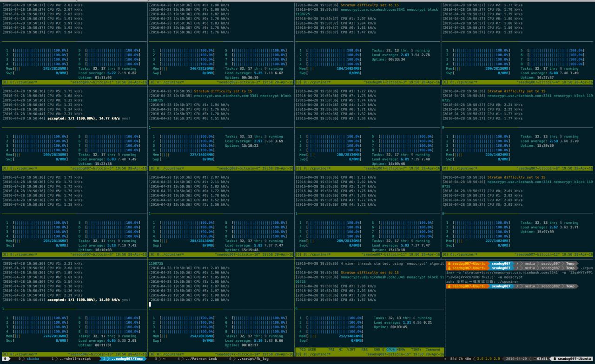Switch to tmux window 0 skicka

(x=29, y=359)
